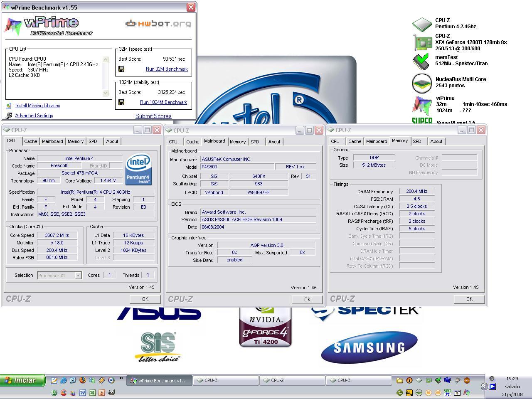Screen dimensions: 532x399
Task: Click the floppy save icon beside Run 32M Benchmark
Action: 121,69
